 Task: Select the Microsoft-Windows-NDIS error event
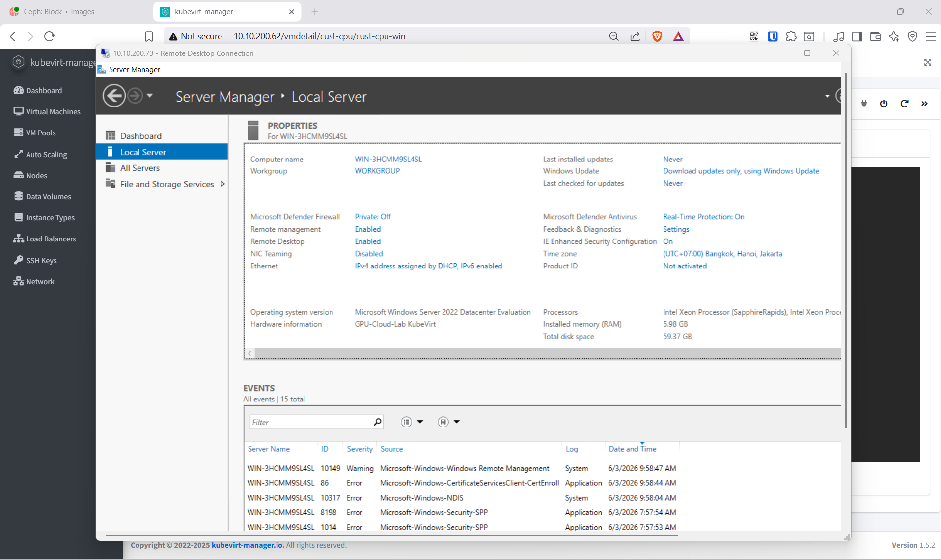click(x=462, y=498)
